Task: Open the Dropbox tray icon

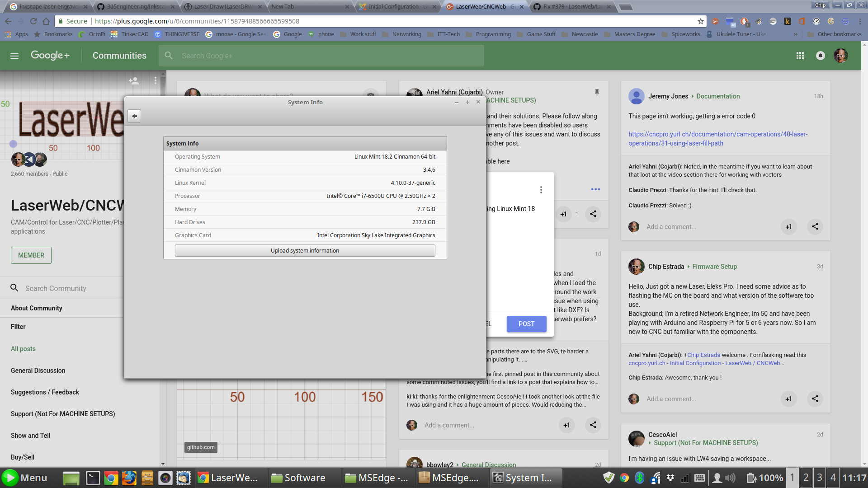Action: coord(670,478)
